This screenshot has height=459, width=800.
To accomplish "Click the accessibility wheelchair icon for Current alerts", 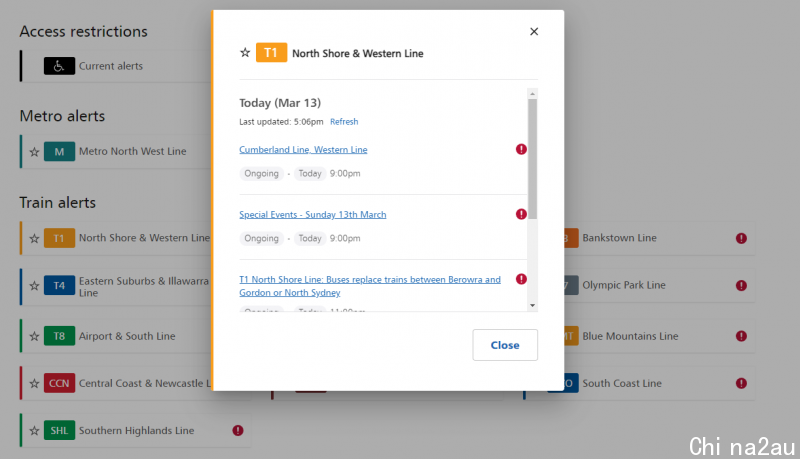I will pos(59,66).
